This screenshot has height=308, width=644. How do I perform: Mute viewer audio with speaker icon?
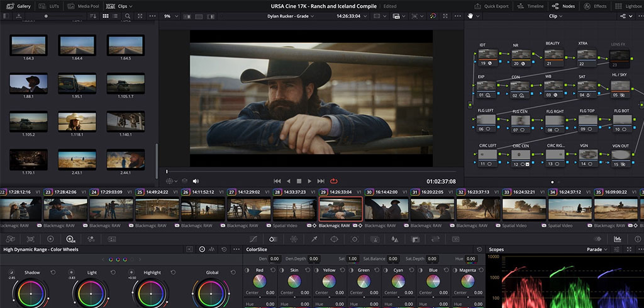click(x=196, y=181)
